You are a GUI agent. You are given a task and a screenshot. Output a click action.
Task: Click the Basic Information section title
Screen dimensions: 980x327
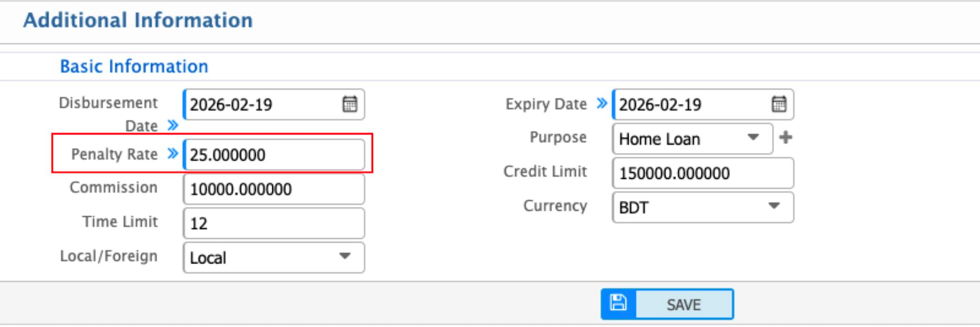coord(134,66)
